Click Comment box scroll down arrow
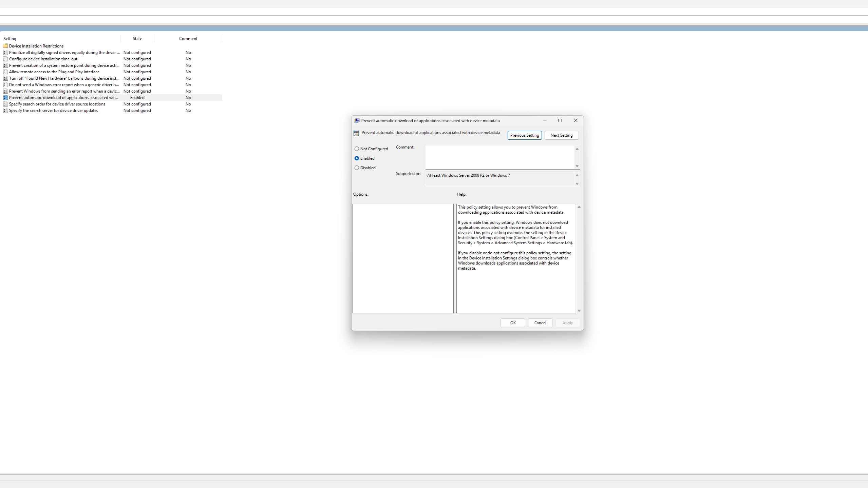The width and height of the screenshot is (868, 488). pos(577,166)
